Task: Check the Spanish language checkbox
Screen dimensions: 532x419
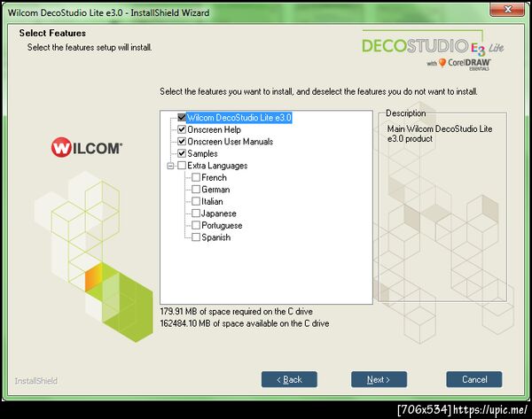Action: (x=196, y=237)
